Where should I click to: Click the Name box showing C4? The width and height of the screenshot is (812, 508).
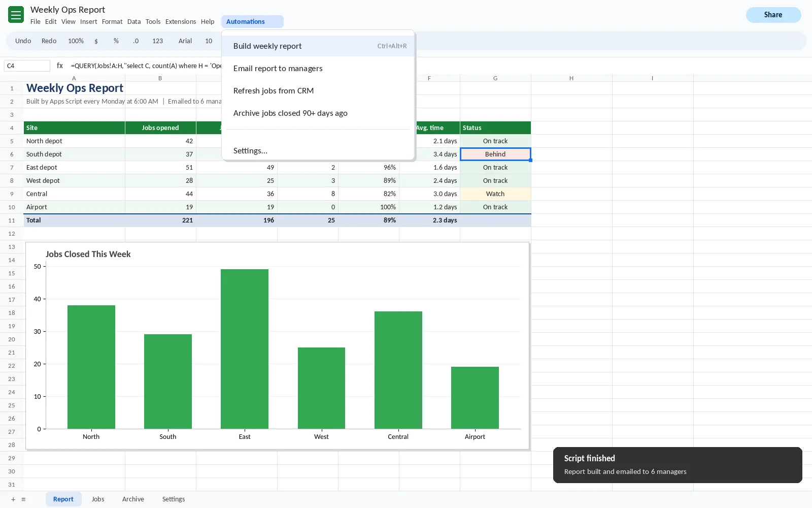(27, 66)
